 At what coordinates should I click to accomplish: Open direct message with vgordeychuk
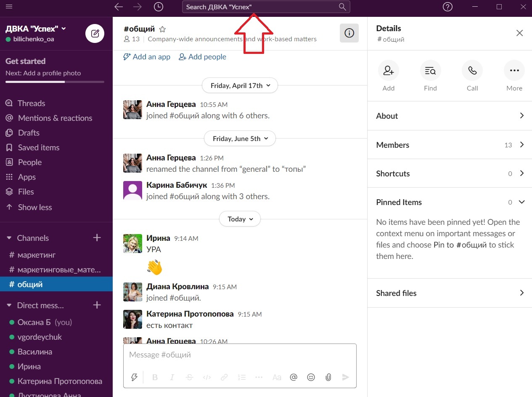point(56,337)
